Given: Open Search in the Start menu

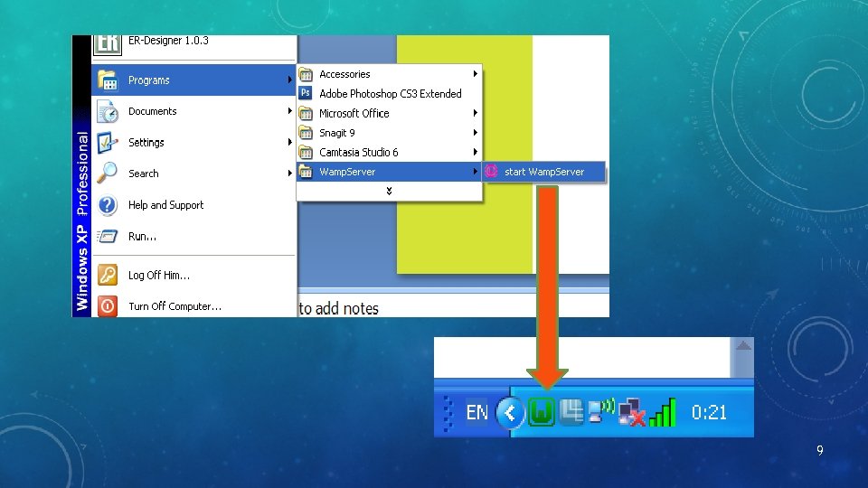Looking at the screenshot, I should 193,174.
